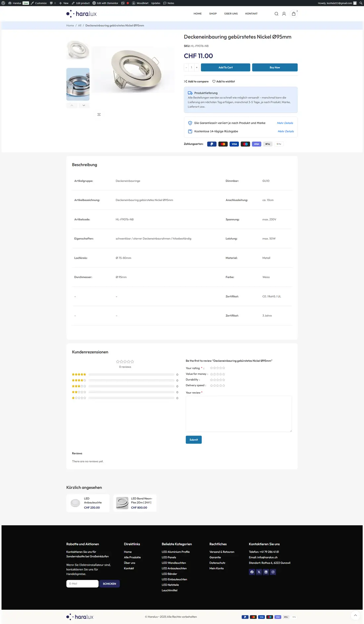Open LED Aluminium Profile footer link
The width and height of the screenshot is (364, 624).
point(176,552)
